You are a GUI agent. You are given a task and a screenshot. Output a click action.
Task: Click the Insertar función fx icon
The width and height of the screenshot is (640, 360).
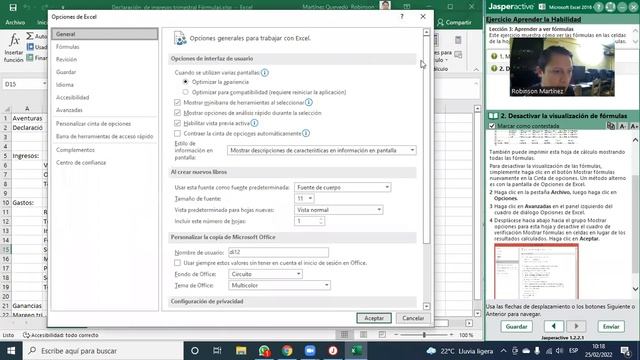coord(14,40)
